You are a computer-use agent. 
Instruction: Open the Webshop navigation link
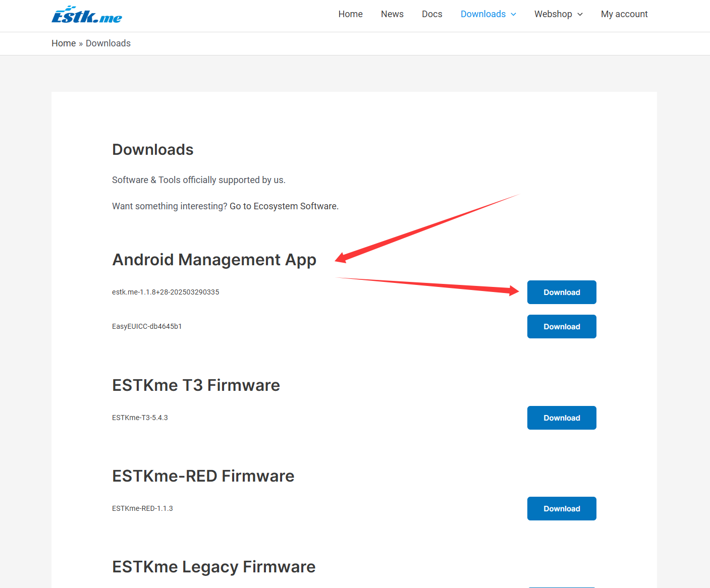coord(553,14)
